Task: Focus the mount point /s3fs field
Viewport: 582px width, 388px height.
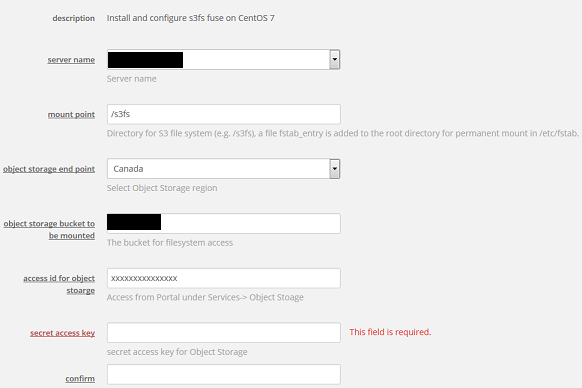Action: point(223,114)
